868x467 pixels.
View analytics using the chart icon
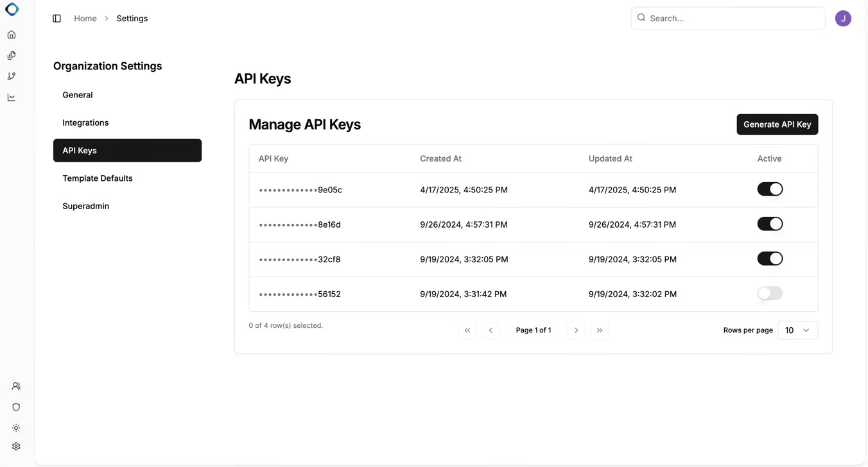coord(11,97)
